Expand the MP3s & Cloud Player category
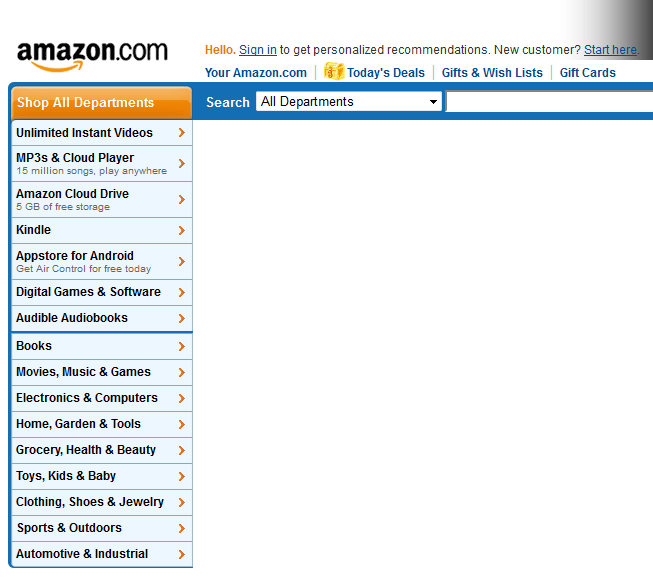The image size is (653, 582). pyautogui.click(x=75, y=158)
